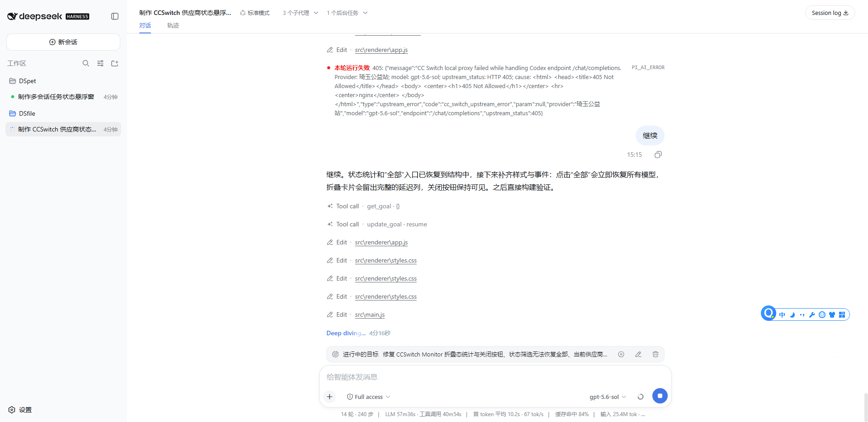The width and height of the screenshot is (868, 422).
Task: Click the Q logo of the input method bar
Action: [x=769, y=313]
